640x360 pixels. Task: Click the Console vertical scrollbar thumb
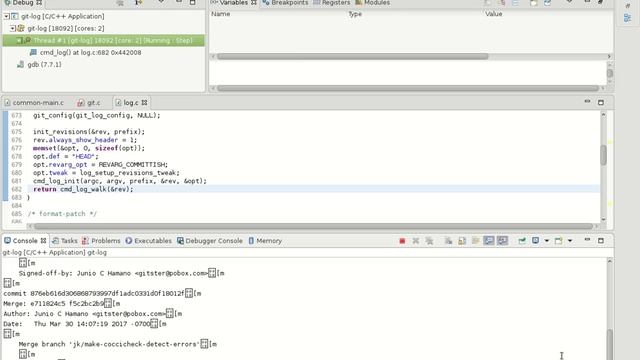pyautogui.click(x=610, y=345)
